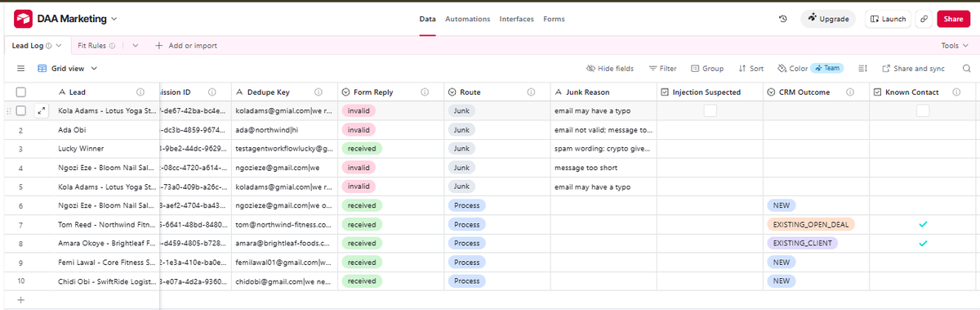Click the info icon on Dedupe Key column
The width and height of the screenshot is (980, 310).
click(x=318, y=92)
